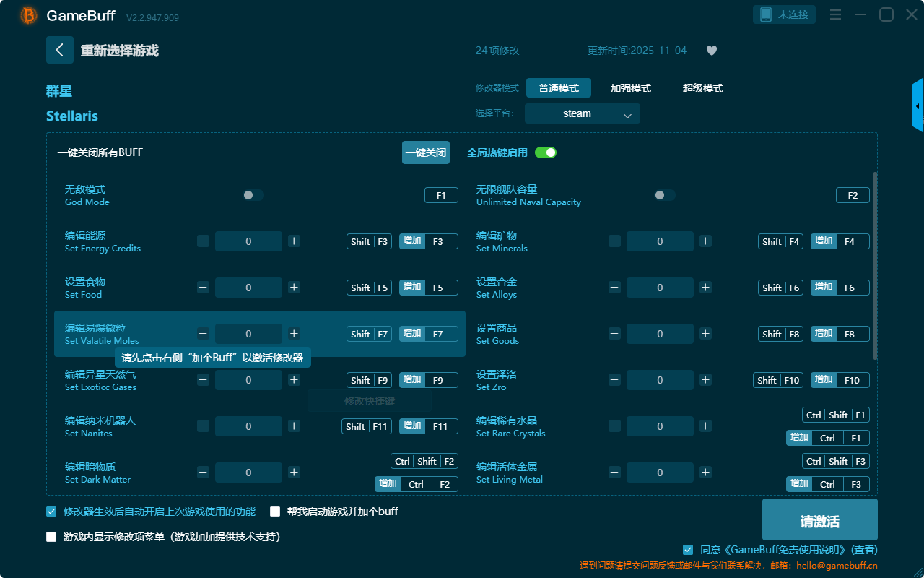Check 游戏内显示修改项菜单 checkbox

click(x=51, y=537)
